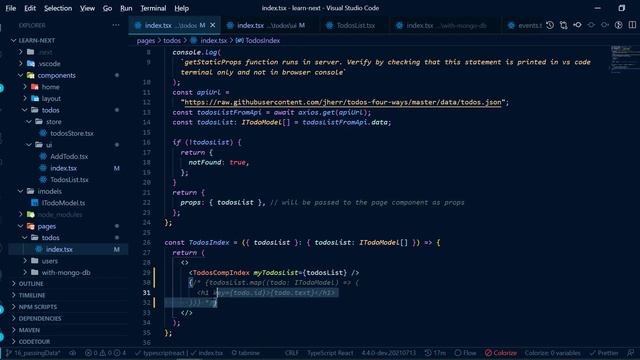640x360 pixels.
Task: Open todosStore.tsx file in explorer
Action: tap(72, 133)
